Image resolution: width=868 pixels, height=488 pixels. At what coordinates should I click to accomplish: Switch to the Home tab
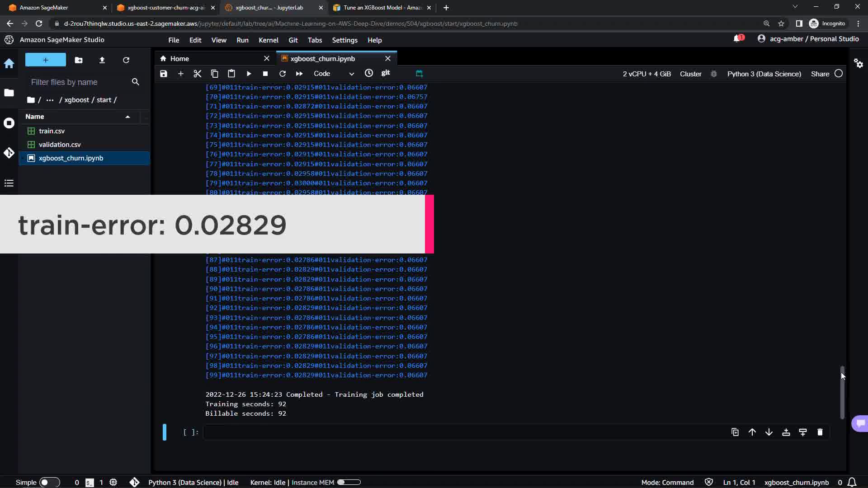179,59
